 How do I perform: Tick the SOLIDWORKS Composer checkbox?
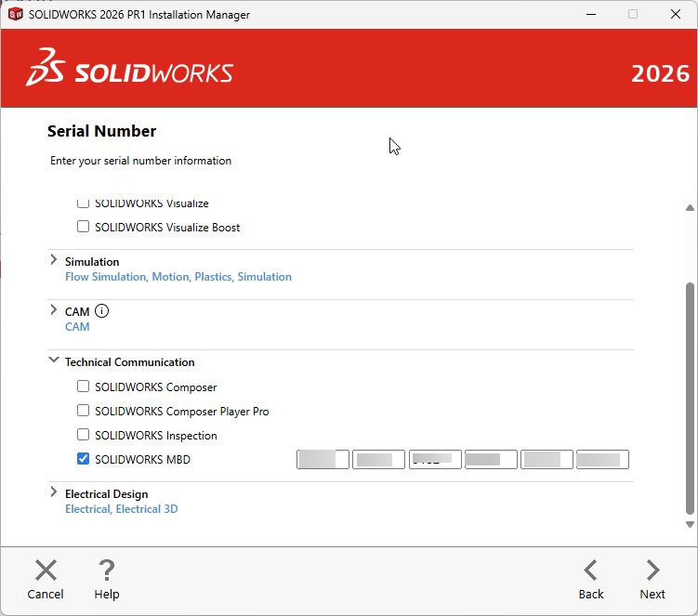click(83, 386)
